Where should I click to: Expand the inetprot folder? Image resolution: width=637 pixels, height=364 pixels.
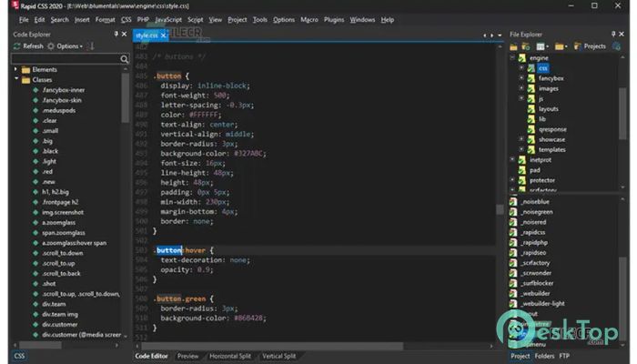[512, 159]
